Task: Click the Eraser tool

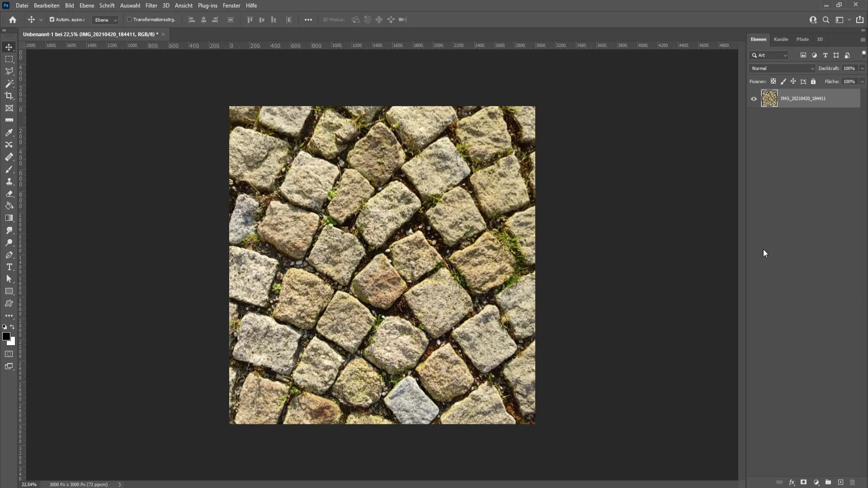Action: (x=9, y=194)
